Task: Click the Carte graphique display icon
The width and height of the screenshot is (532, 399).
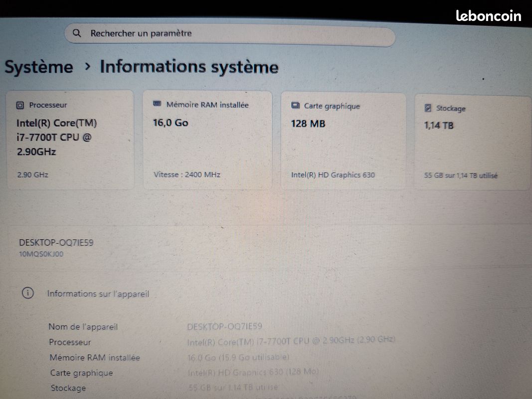Action: (296, 106)
